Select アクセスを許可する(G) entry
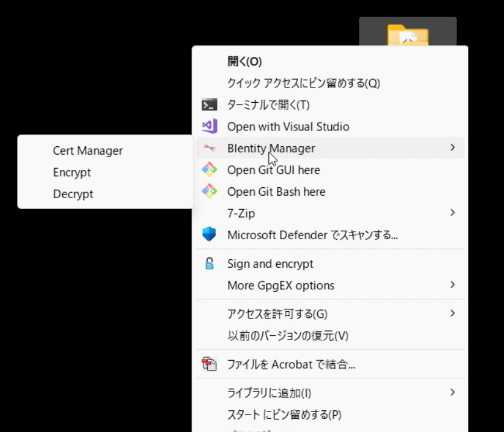The height and width of the screenshot is (432, 504). tap(330, 314)
